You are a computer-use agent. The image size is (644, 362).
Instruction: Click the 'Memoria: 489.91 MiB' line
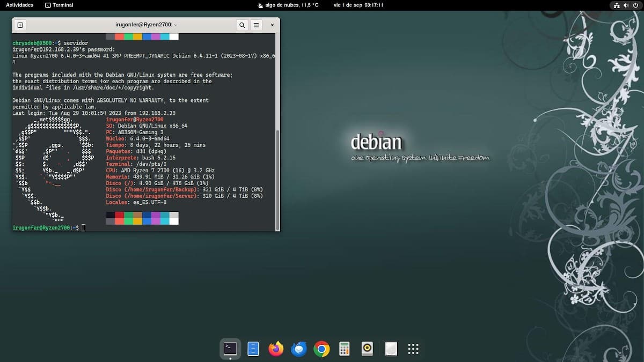(160, 177)
